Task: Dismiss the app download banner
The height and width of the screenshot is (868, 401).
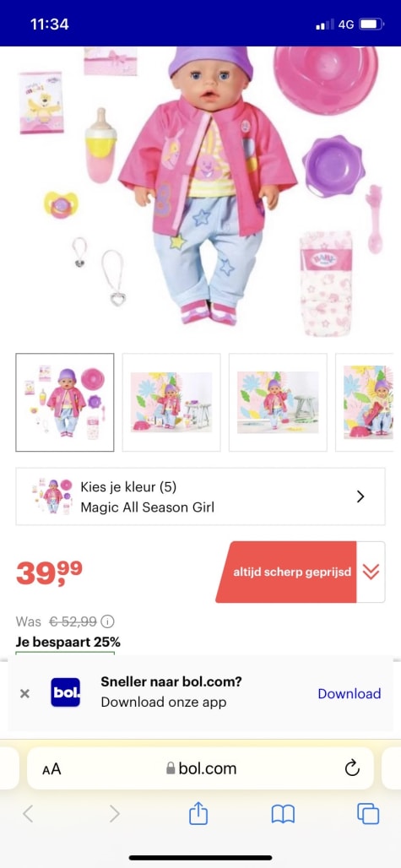Action: [x=24, y=693]
